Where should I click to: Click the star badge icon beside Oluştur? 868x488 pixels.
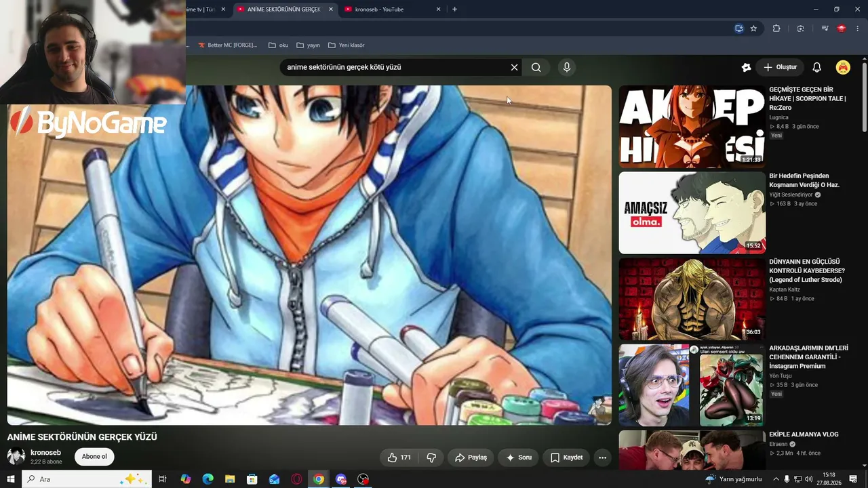(x=746, y=67)
